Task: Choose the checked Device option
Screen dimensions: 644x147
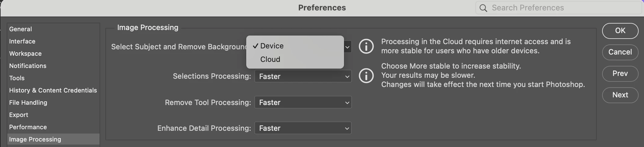Action: point(272,46)
